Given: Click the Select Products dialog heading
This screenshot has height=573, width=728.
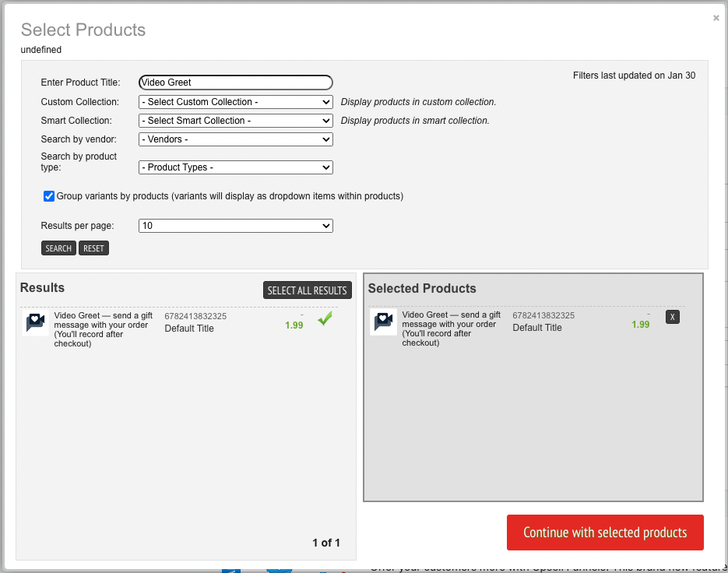Looking at the screenshot, I should [x=83, y=30].
